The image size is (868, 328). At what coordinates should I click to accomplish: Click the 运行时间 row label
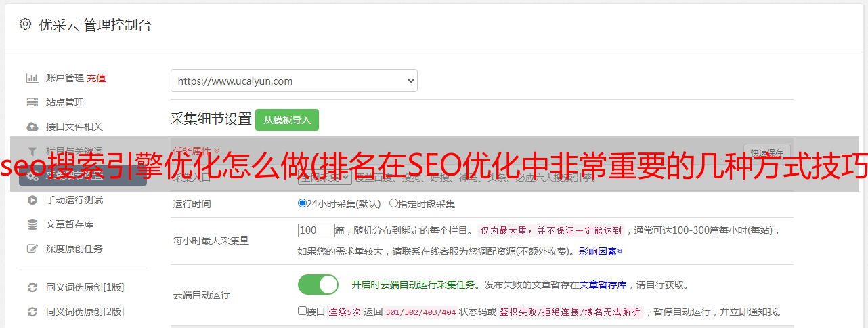(x=192, y=203)
